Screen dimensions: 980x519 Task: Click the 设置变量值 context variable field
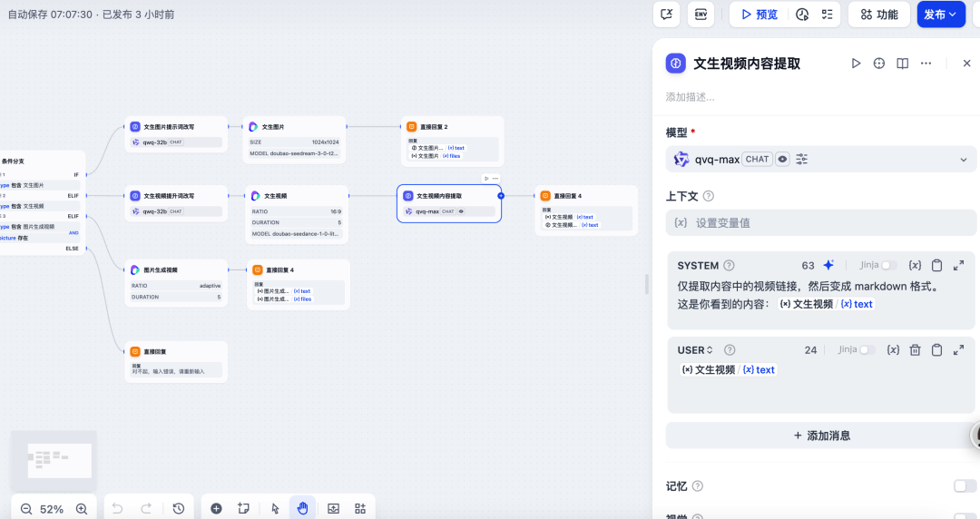tap(820, 222)
